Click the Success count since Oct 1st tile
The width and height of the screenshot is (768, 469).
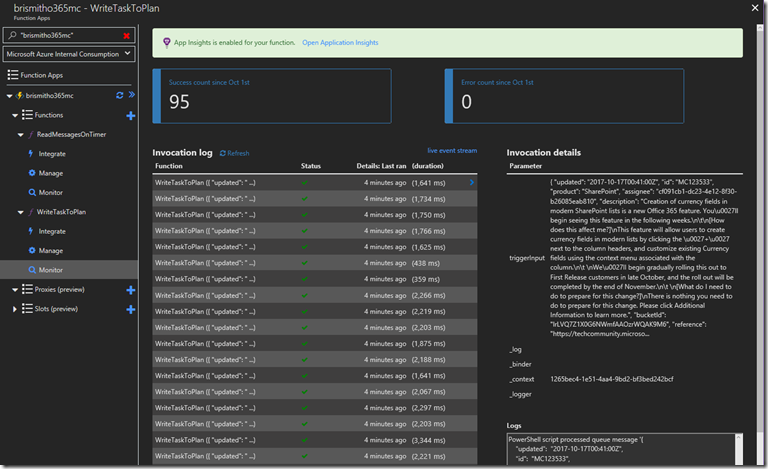click(272, 96)
